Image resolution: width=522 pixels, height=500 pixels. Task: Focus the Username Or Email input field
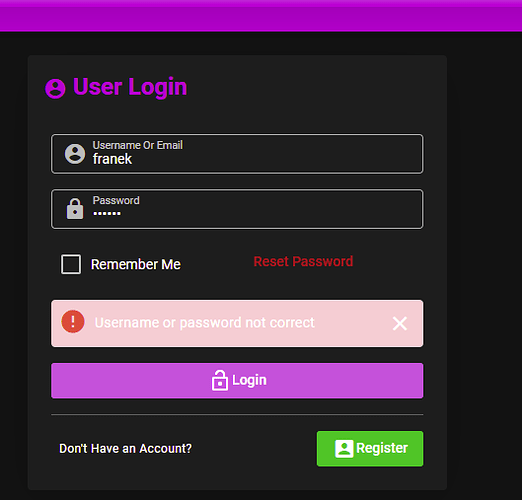(237, 154)
